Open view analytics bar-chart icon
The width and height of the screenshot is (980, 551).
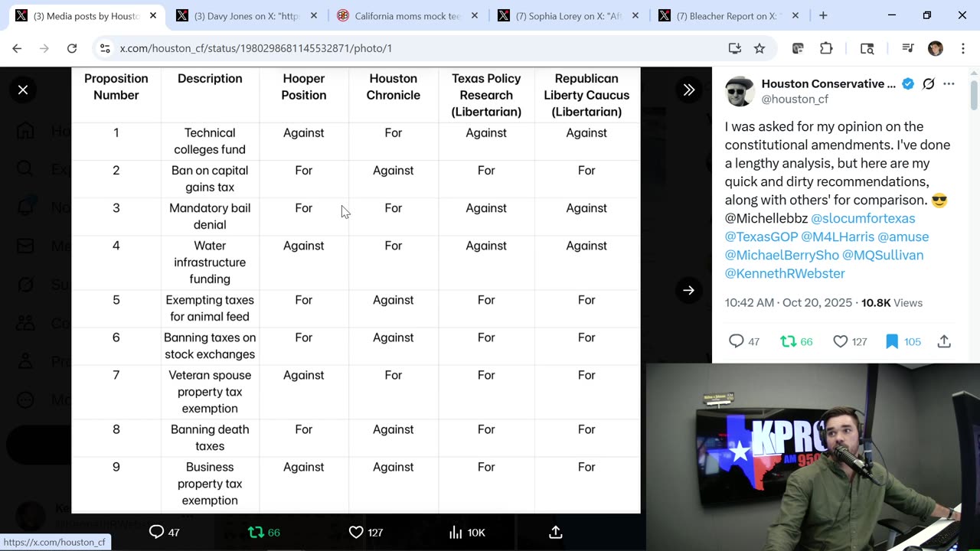point(456,532)
